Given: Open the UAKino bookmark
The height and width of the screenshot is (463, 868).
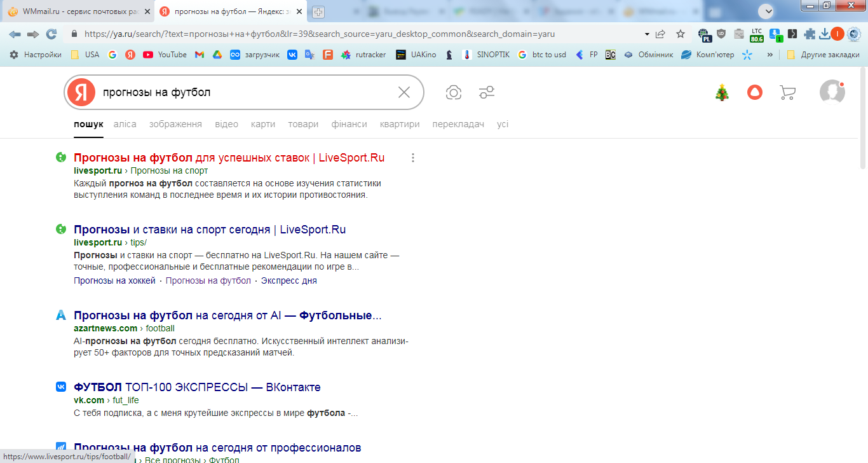Looking at the screenshot, I should [x=416, y=55].
